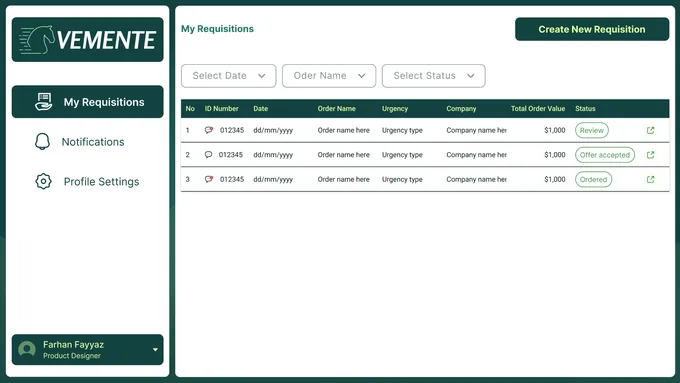Click the Status column header

tap(585, 108)
